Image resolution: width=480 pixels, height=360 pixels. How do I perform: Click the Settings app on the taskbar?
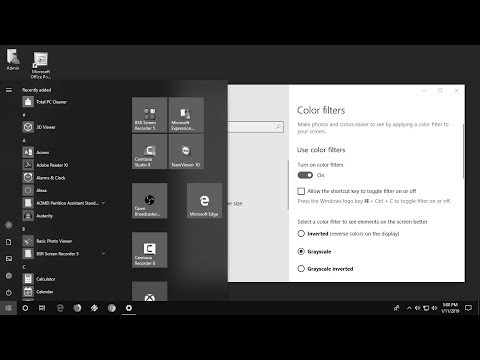(x=129, y=308)
